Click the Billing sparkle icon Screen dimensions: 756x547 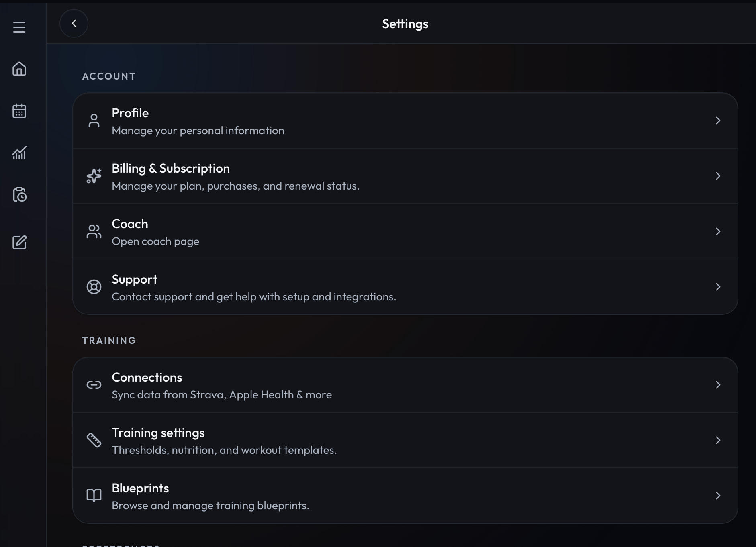[x=94, y=176]
